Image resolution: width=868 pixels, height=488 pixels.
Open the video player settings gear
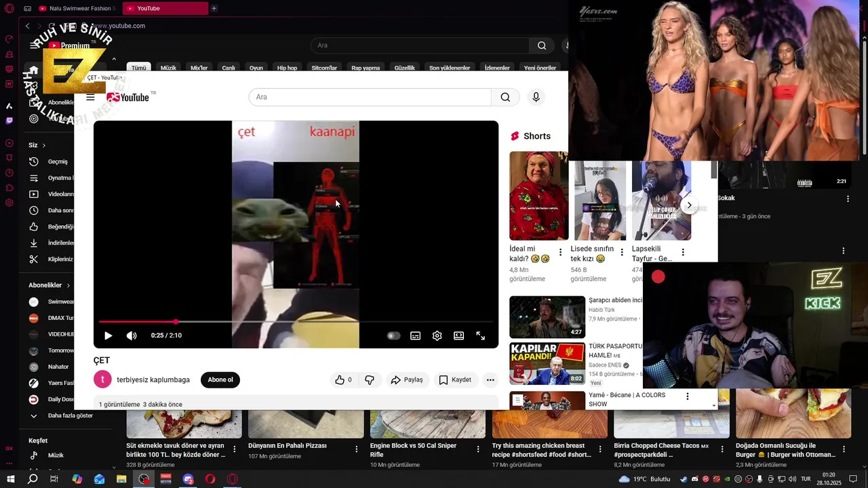(x=437, y=335)
